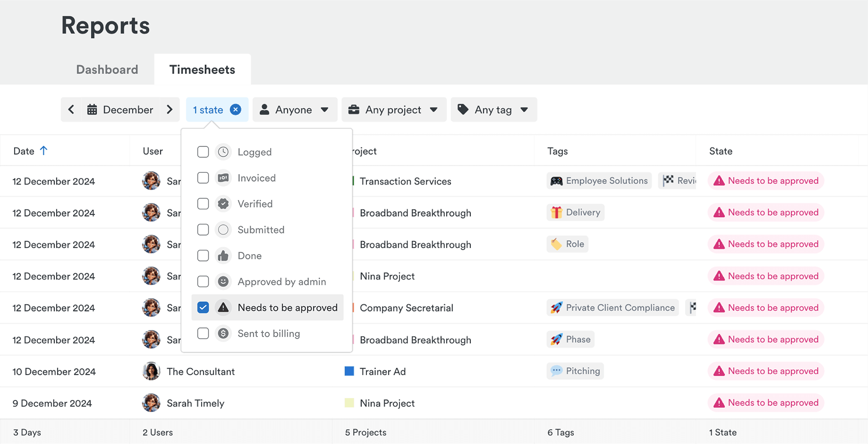
Task: Open the Any tag filter dropdown
Action: [x=493, y=109]
